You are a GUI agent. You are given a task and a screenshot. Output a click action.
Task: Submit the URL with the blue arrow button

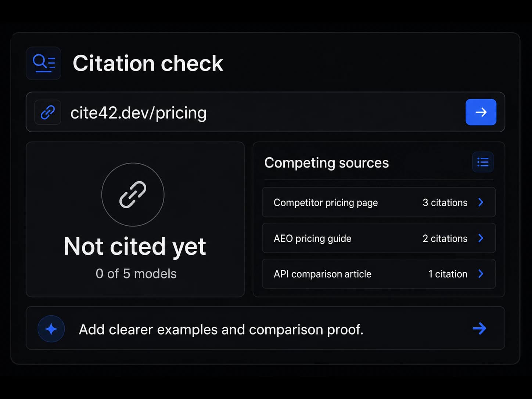point(481,112)
